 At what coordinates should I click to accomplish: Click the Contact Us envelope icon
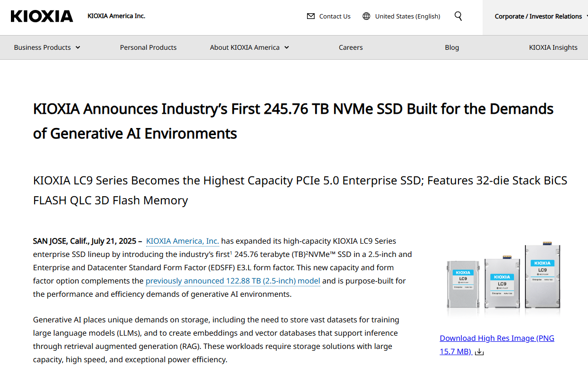(311, 16)
